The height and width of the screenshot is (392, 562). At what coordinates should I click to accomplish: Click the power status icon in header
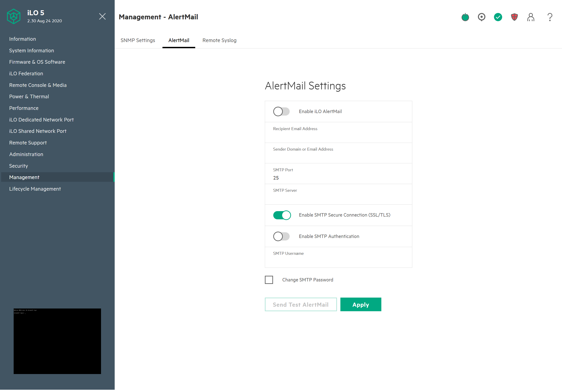[465, 17]
